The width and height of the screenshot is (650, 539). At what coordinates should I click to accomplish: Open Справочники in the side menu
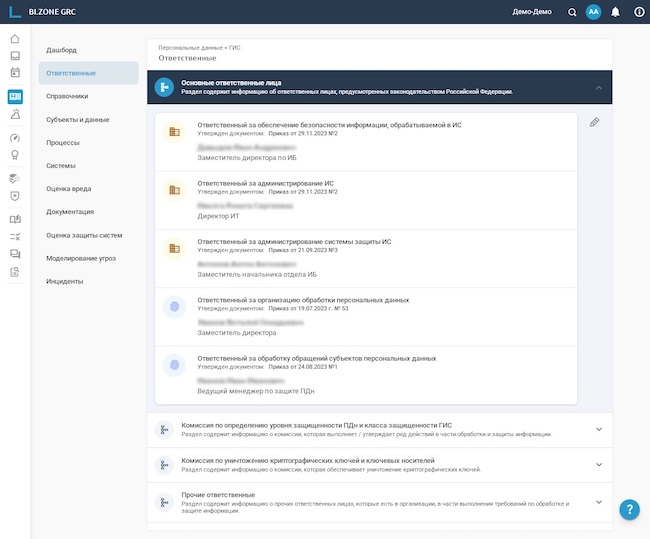coord(67,96)
